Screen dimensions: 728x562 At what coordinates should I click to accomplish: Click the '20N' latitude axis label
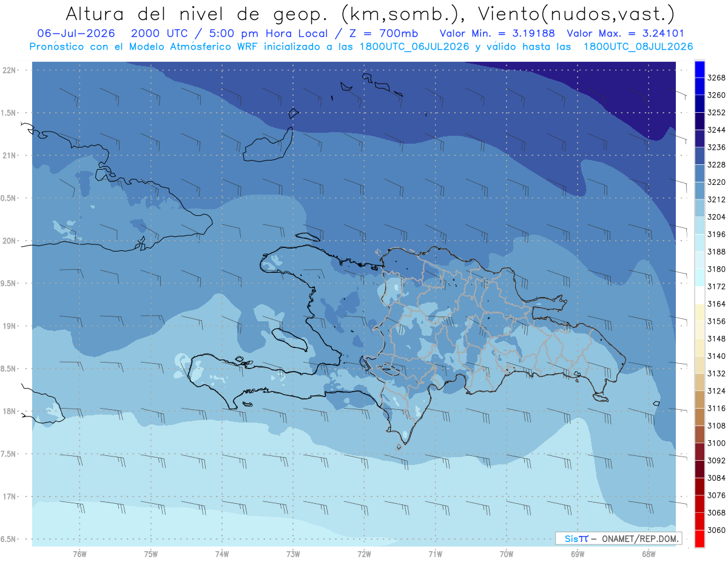(x=10, y=241)
